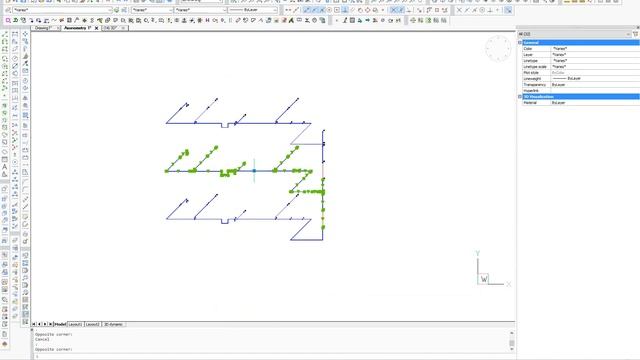The image size is (640, 360).
Task: Open the Layout2 tab
Action: tap(93, 324)
